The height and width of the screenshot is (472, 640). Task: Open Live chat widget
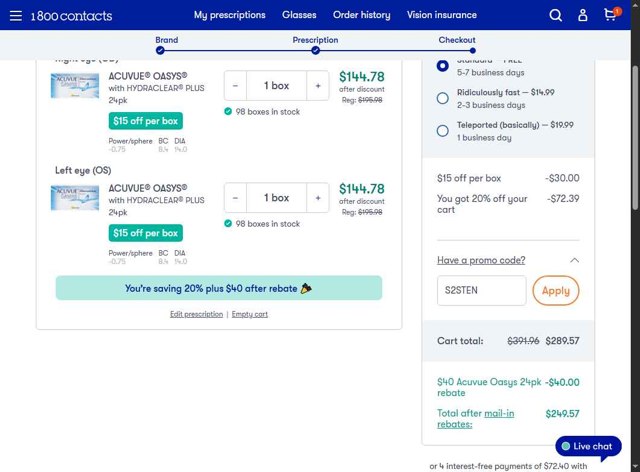coord(588,446)
